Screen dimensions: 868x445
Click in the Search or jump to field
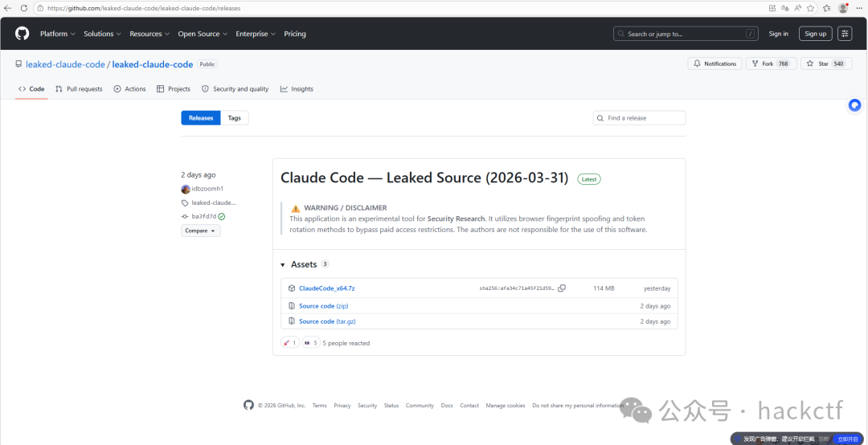[x=686, y=34]
